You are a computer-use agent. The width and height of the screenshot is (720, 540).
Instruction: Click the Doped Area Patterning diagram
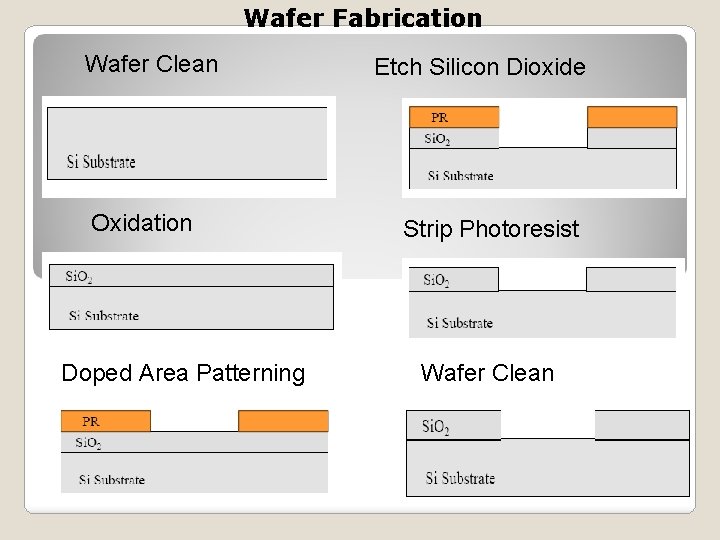194,450
